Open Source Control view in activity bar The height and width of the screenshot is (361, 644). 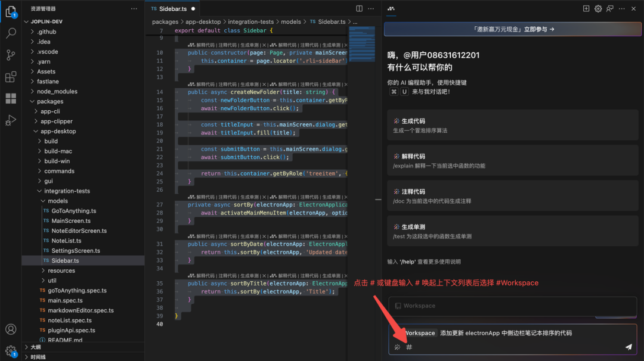click(x=11, y=55)
